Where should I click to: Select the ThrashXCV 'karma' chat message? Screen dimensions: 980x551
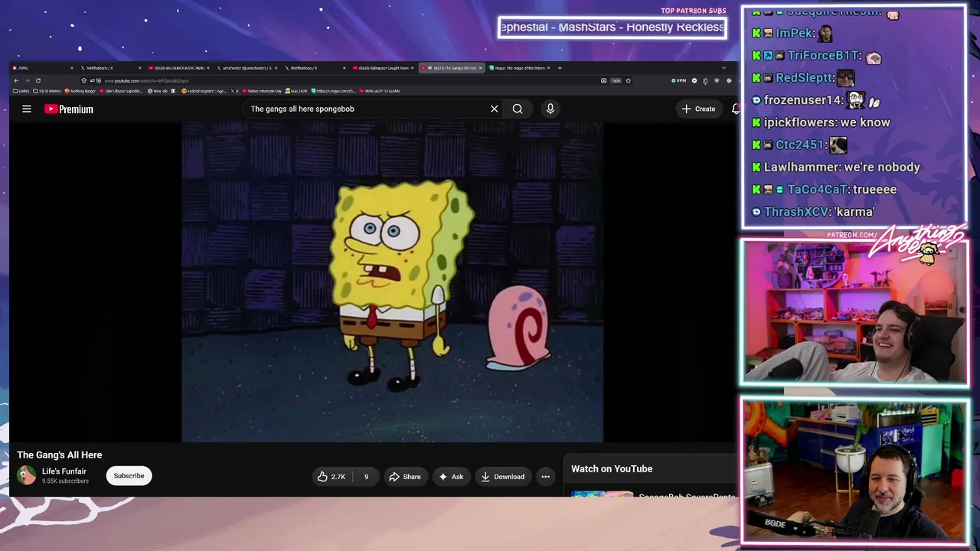pyautogui.click(x=814, y=211)
